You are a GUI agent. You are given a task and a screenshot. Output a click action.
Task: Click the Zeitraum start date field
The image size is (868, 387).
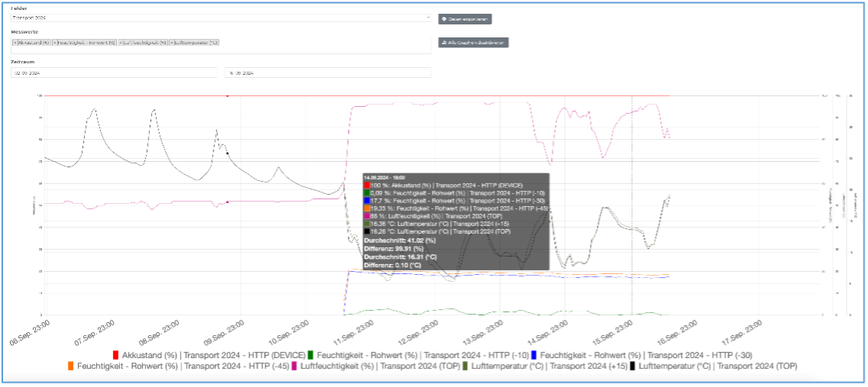[114, 73]
